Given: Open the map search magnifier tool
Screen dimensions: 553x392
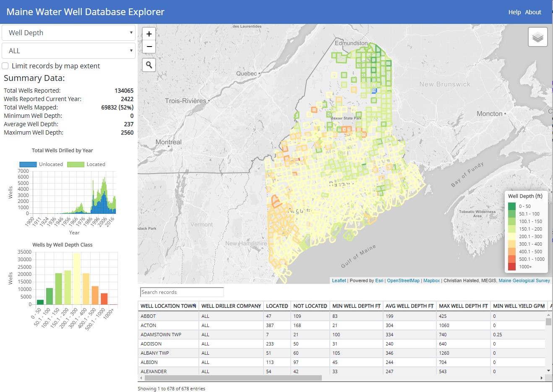Looking at the screenshot, I should pos(149,65).
